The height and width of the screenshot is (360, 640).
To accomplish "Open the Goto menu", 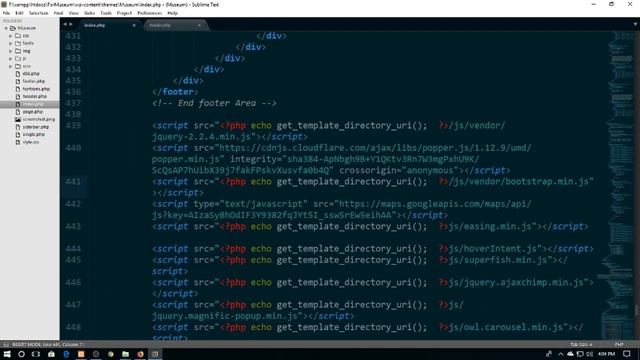I will (x=89, y=13).
